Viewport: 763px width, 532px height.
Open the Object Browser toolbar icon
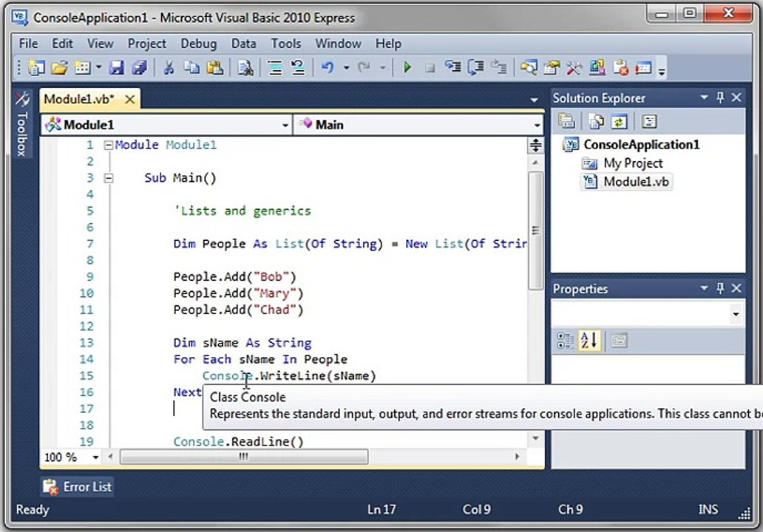coord(597,67)
